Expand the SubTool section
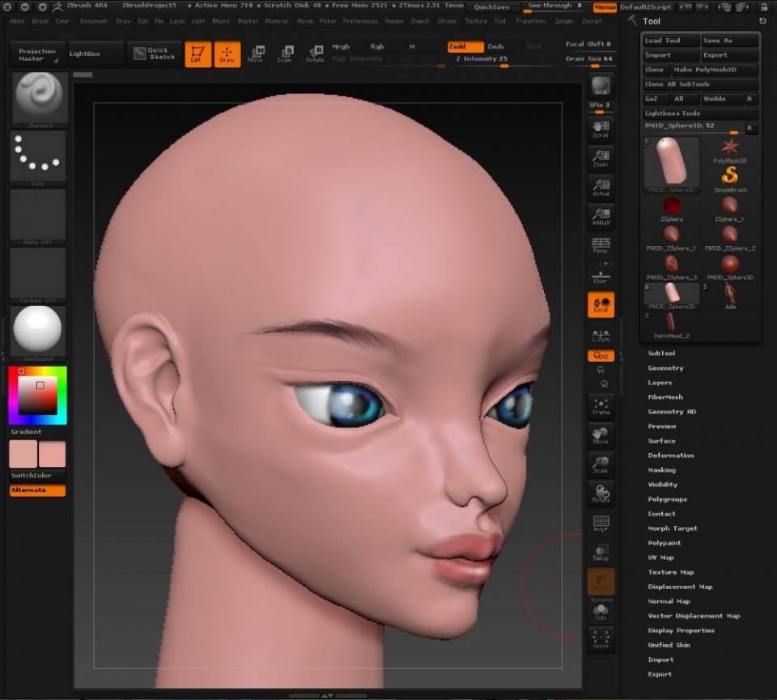The image size is (777, 700). 661,353
